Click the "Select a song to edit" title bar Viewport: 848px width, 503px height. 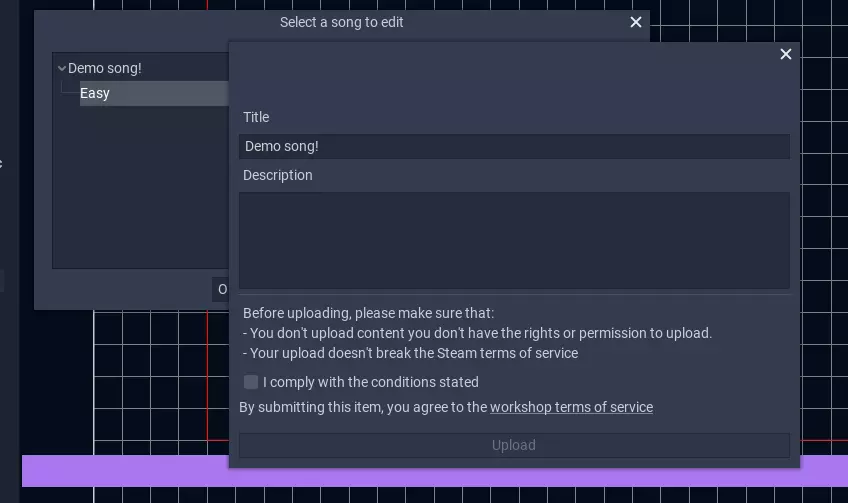click(342, 22)
